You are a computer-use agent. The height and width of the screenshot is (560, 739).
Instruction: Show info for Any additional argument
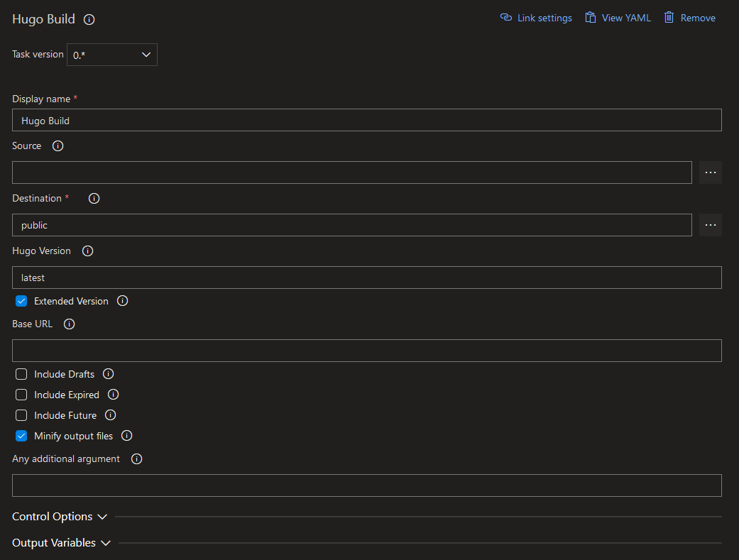pyautogui.click(x=137, y=459)
